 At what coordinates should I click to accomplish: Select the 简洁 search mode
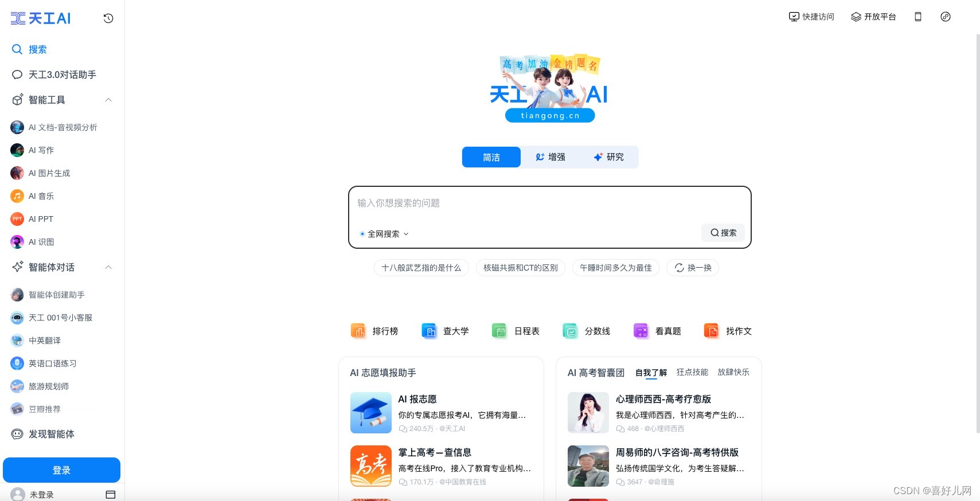click(x=491, y=157)
